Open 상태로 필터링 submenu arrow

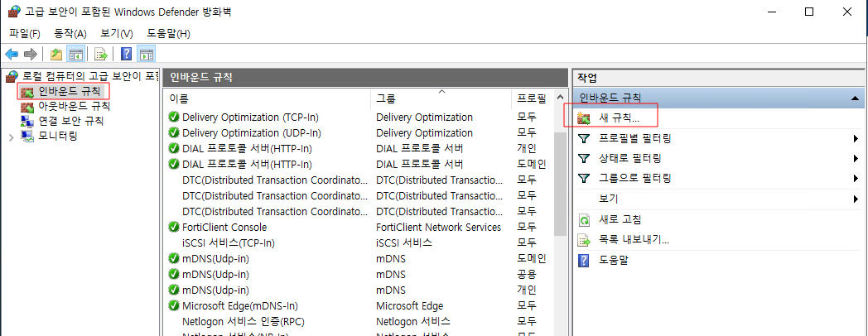856,158
